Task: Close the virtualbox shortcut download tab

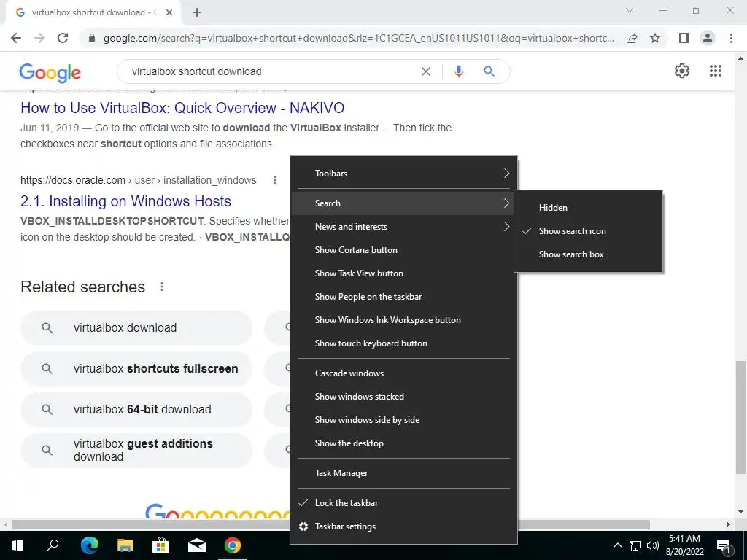Action: [x=169, y=12]
